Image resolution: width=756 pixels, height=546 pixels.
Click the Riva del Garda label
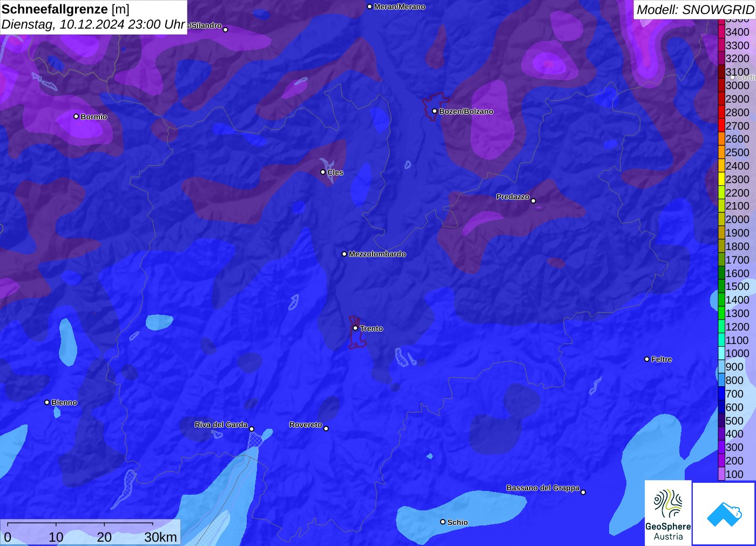tap(221, 424)
